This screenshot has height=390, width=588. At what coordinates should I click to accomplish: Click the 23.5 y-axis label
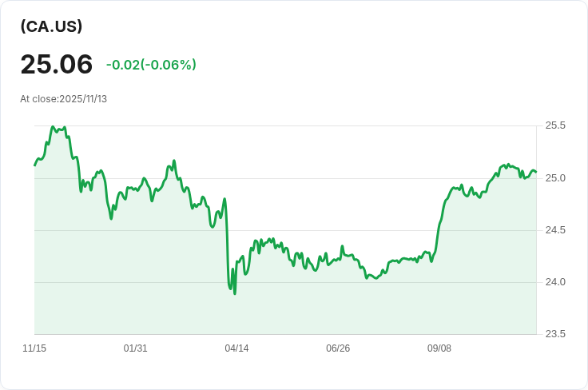[555, 334]
